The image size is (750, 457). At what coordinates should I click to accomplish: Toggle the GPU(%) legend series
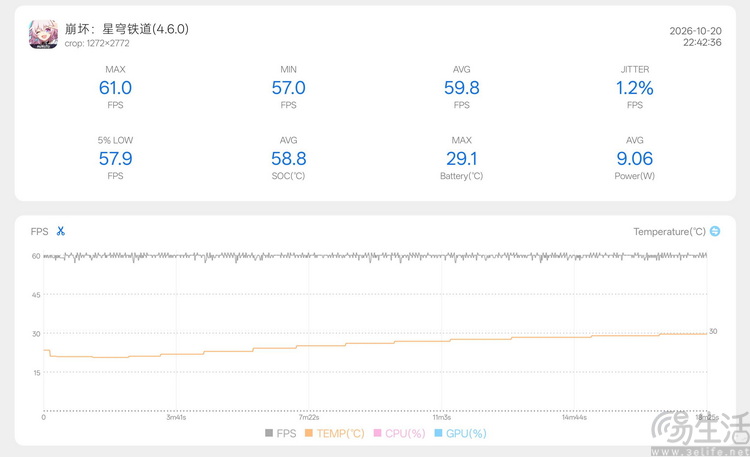[460, 434]
